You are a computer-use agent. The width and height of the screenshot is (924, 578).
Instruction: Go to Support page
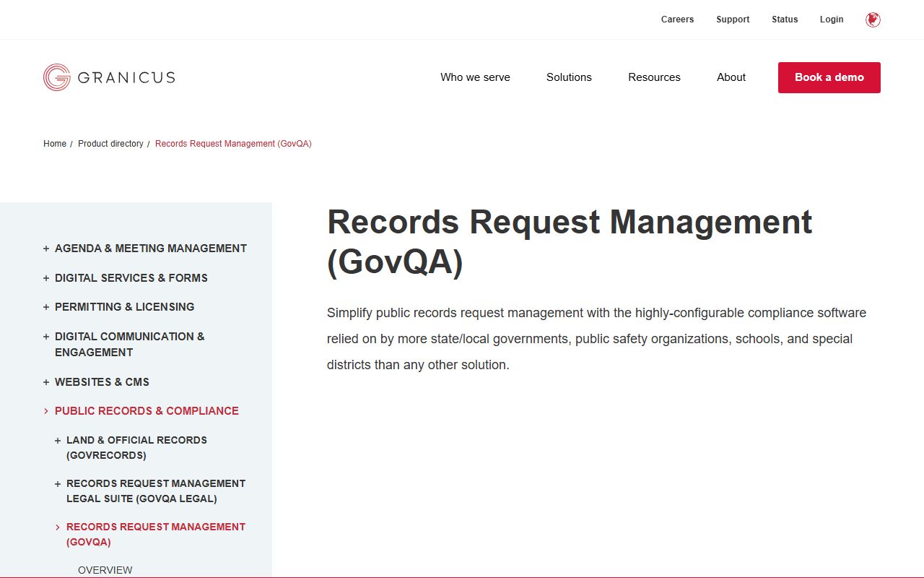pos(733,20)
